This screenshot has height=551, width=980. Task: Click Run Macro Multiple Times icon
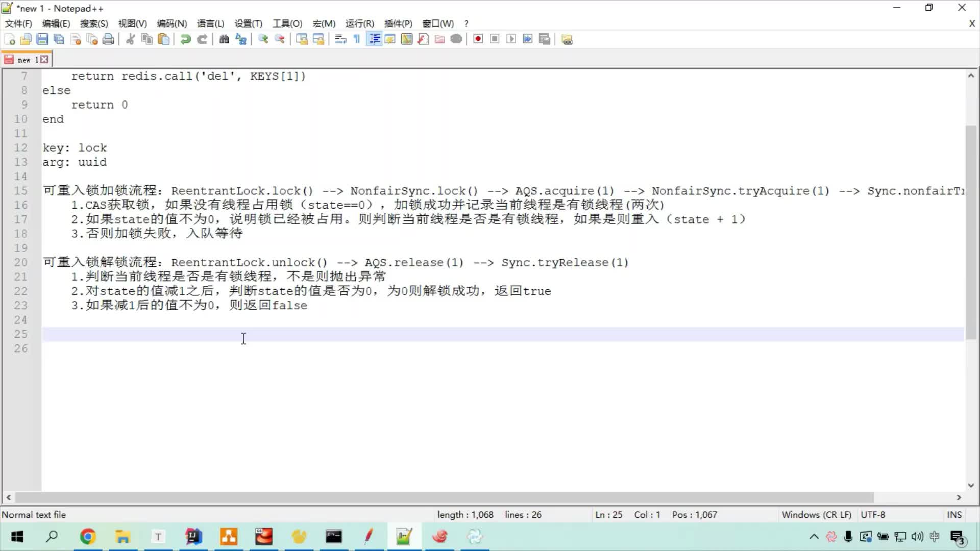(528, 39)
